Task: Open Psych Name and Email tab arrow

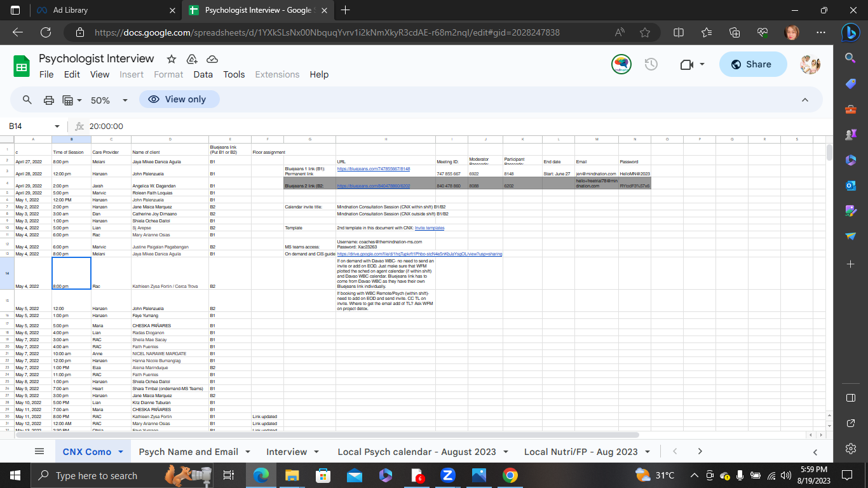Action: [248, 452]
